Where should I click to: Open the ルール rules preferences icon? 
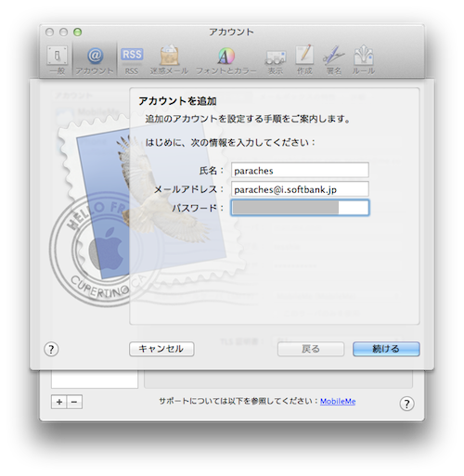364,60
